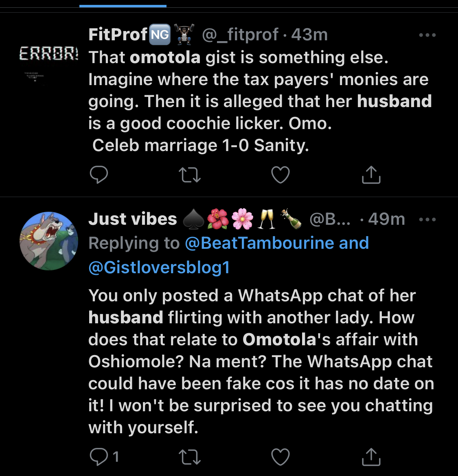Viewport: 458px width, 476px height.
Task: Open the 49m timestamp on Just vibes tweet
Action: [386, 219]
